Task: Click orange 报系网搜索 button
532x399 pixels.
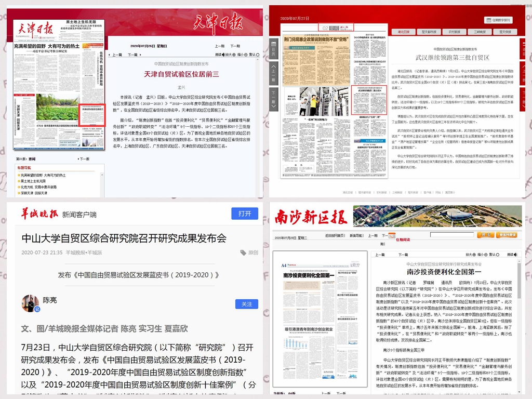Action: [x=507, y=235]
